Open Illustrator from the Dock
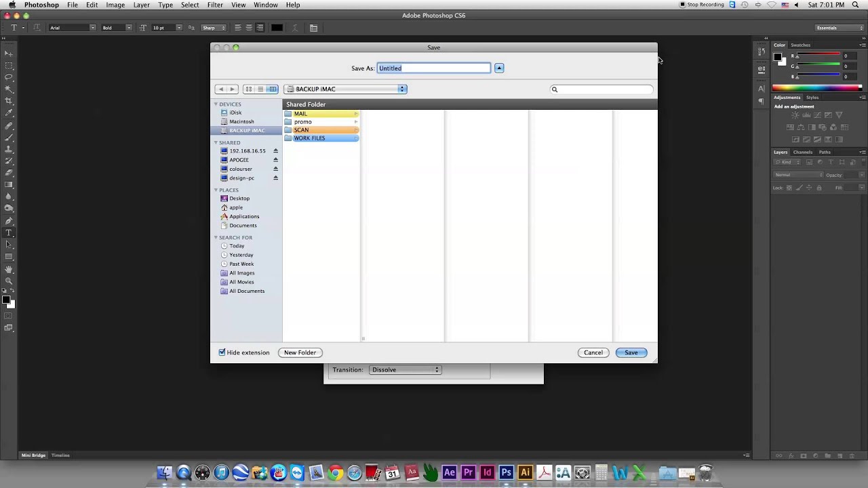The width and height of the screenshot is (868, 488). (x=525, y=472)
